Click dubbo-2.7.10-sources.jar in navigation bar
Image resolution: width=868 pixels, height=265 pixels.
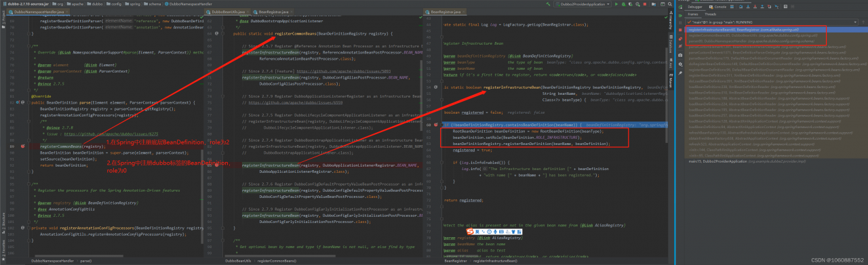pyautogui.click(x=26, y=4)
